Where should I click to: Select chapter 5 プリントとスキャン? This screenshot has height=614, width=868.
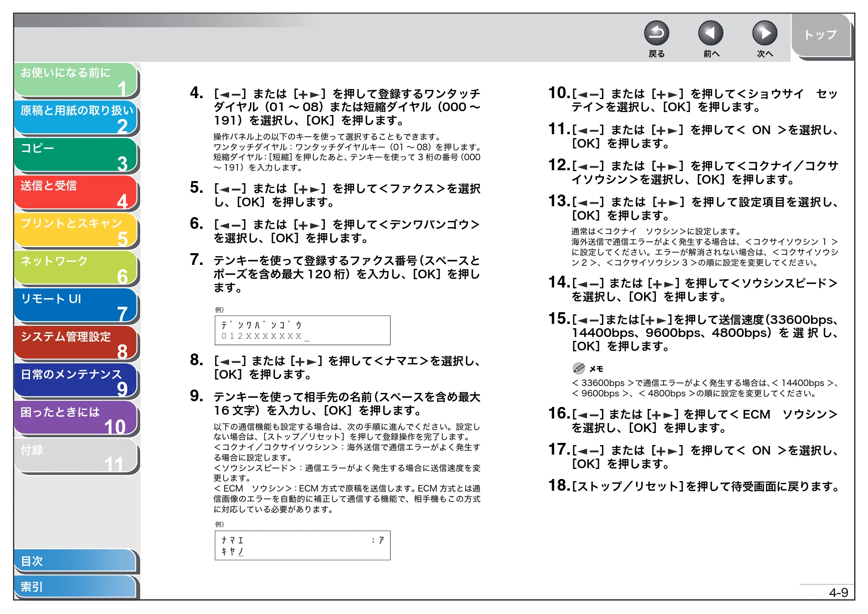[x=76, y=230]
